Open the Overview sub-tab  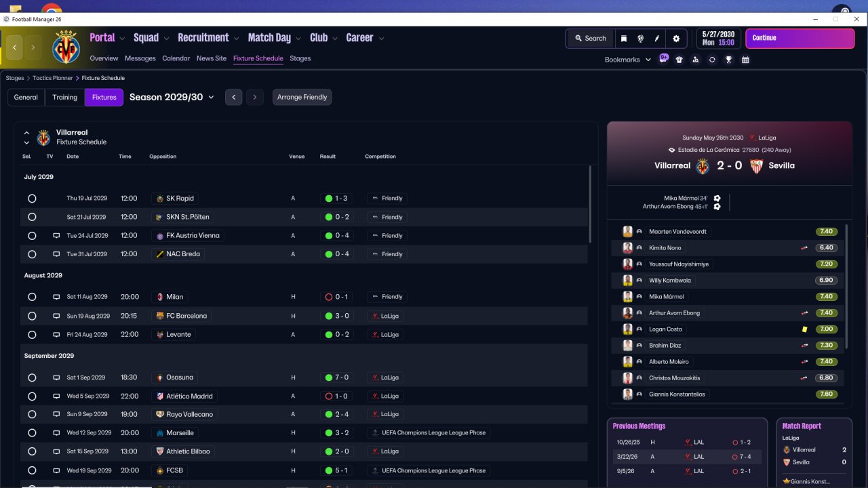point(104,58)
